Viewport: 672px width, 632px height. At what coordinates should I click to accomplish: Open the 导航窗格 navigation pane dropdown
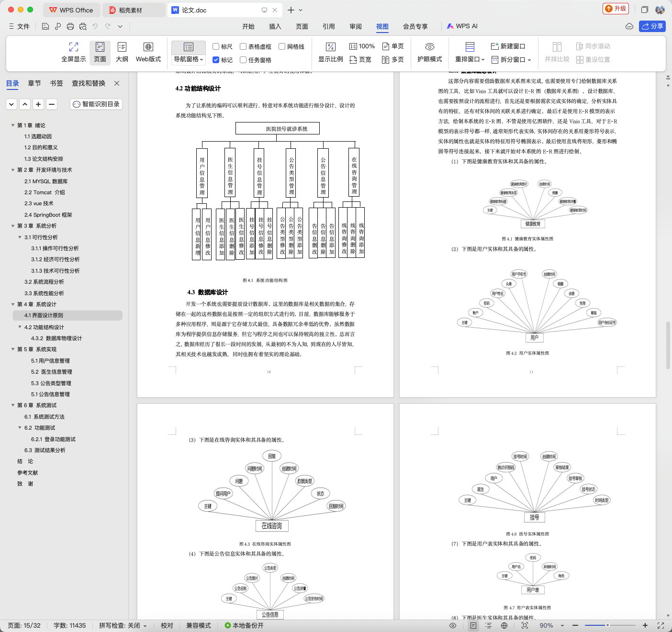pyautogui.click(x=189, y=59)
